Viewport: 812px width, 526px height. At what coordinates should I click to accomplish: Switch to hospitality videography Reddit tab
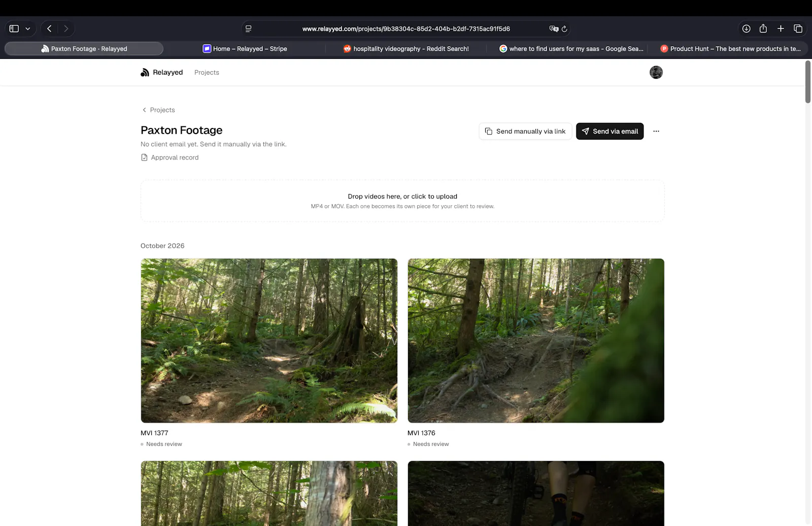pos(406,49)
